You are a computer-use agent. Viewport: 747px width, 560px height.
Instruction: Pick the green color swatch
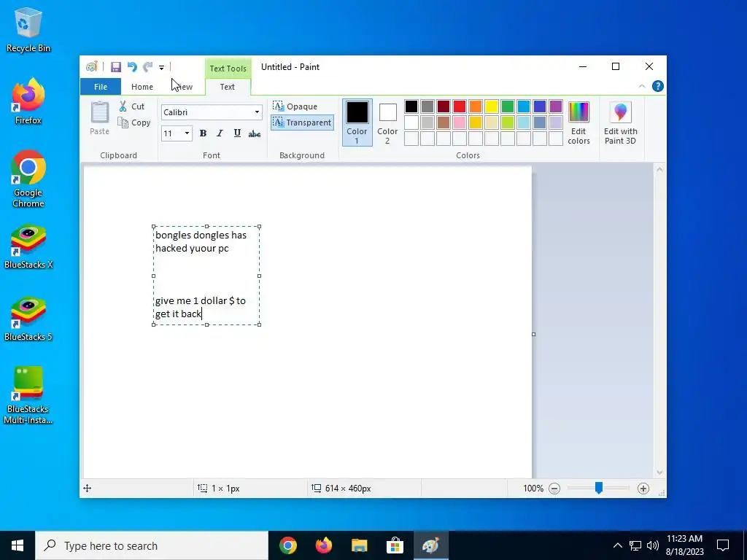click(x=508, y=106)
